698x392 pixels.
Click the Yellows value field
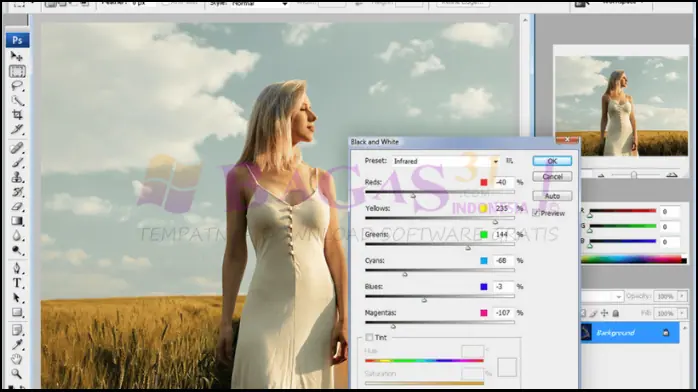[504, 208]
